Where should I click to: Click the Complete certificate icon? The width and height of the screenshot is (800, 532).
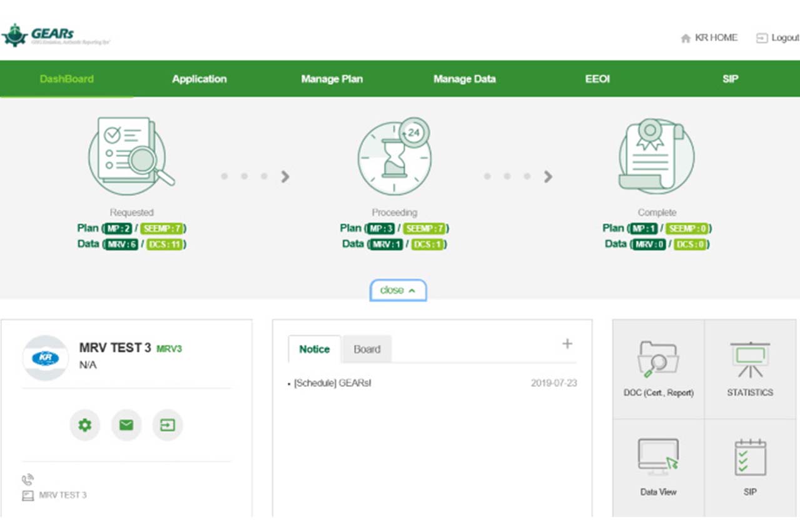tap(656, 156)
